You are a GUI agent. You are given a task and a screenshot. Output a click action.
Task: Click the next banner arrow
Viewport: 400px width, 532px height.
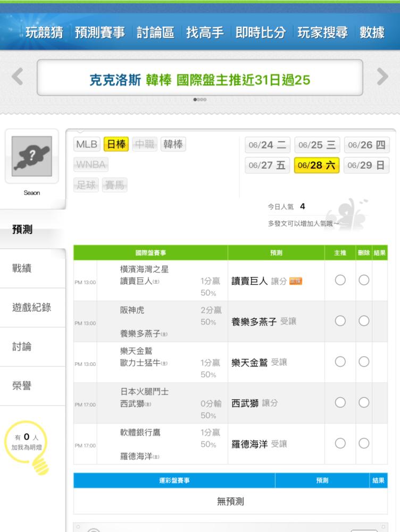[x=382, y=76]
